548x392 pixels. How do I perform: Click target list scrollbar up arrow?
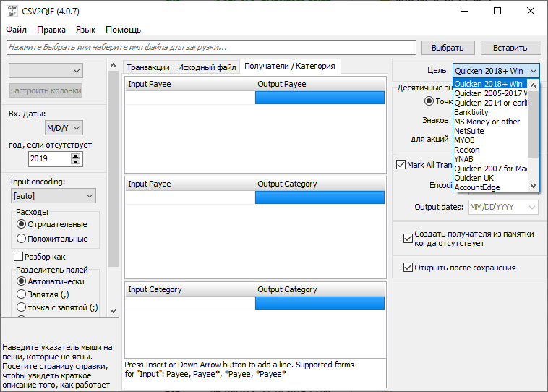tap(533, 85)
